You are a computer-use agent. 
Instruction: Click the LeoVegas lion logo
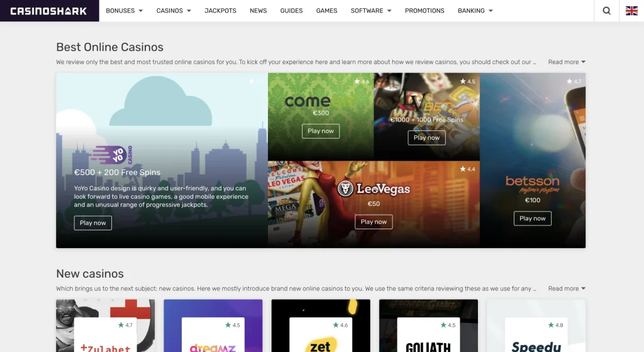click(x=345, y=189)
